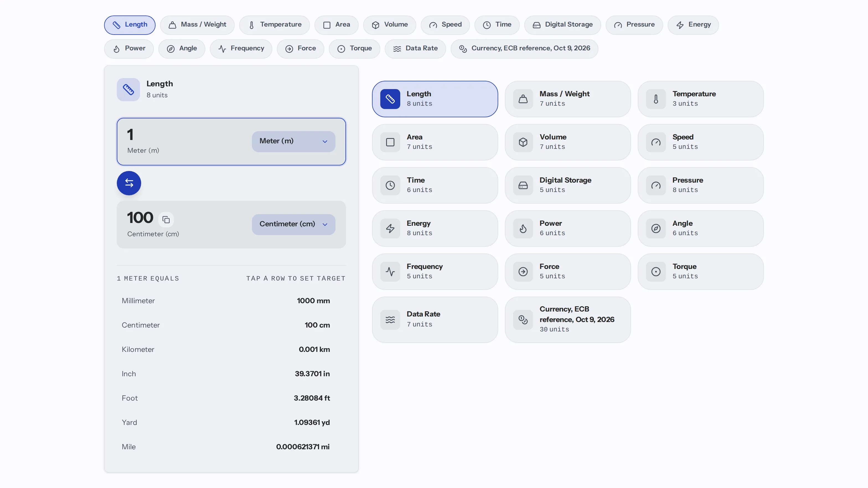Click the clock icon on Time card
868x488 pixels.
pyautogui.click(x=390, y=185)
